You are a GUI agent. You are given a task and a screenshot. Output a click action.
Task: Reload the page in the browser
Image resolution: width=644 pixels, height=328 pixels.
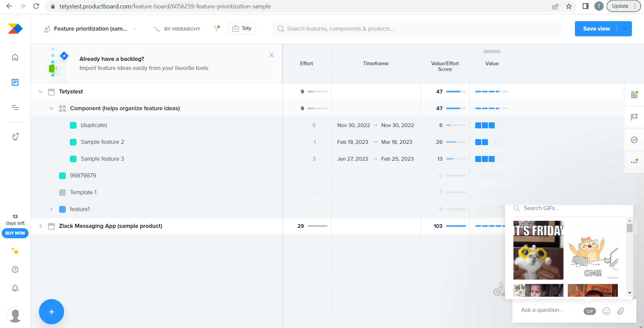[x=36, y=6]
